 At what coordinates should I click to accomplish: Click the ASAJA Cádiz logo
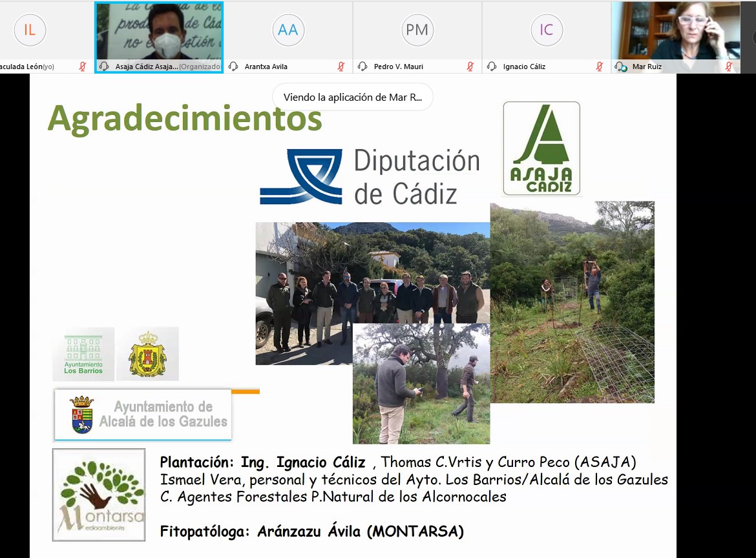point(541,149)
